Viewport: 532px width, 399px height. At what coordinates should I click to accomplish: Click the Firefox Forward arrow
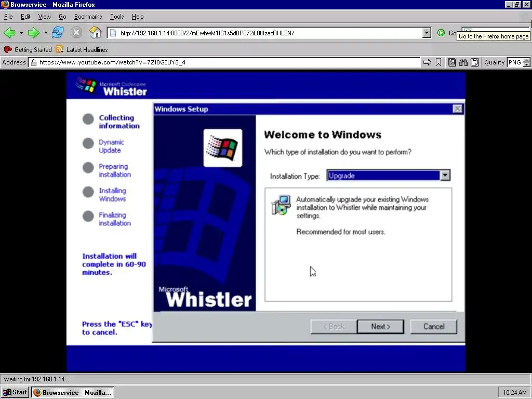34,33
